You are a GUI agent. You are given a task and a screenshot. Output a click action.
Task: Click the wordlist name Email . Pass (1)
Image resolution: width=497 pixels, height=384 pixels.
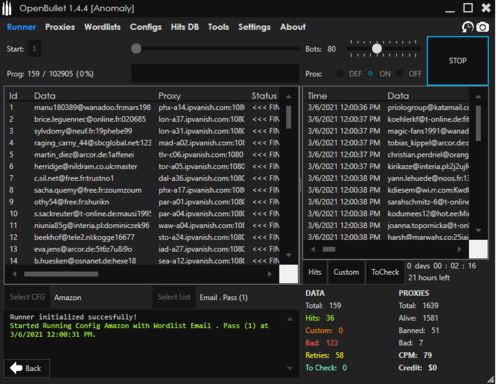224,297
